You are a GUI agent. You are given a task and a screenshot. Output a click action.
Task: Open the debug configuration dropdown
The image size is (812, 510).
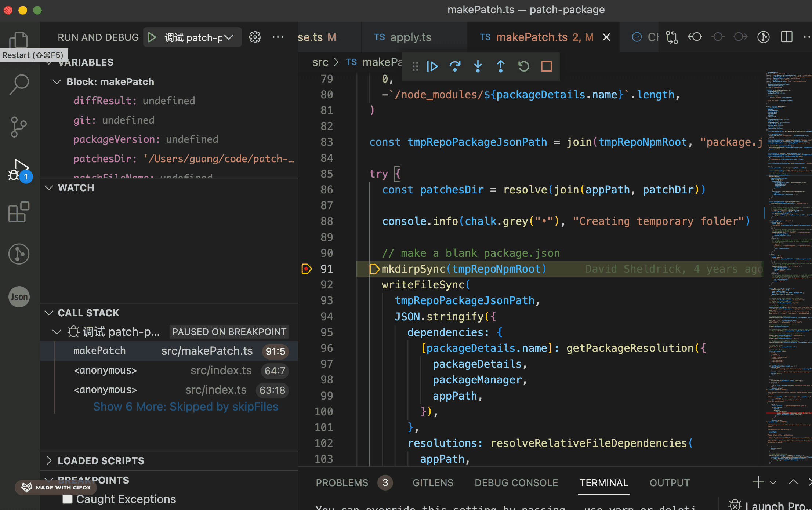198,37
